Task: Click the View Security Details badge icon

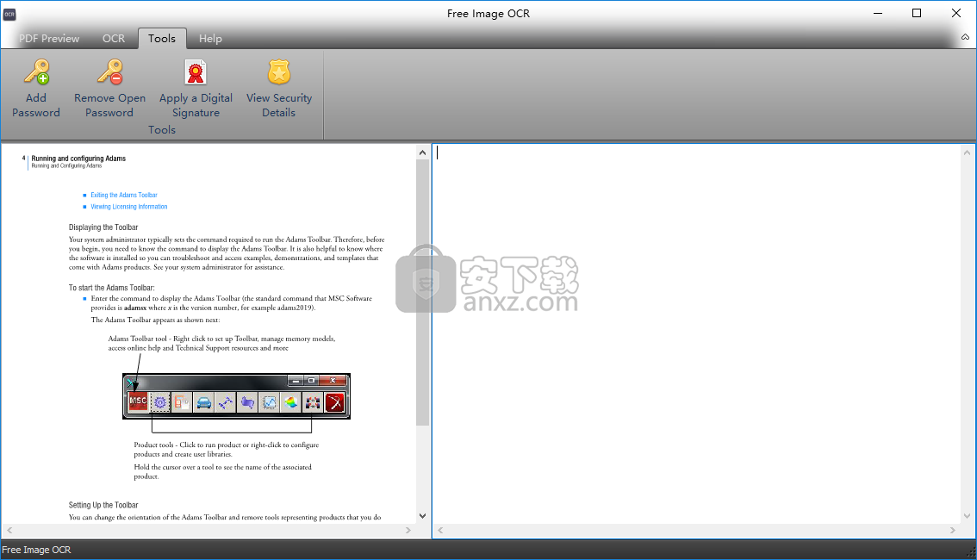Action: click(x=279, y=72)
